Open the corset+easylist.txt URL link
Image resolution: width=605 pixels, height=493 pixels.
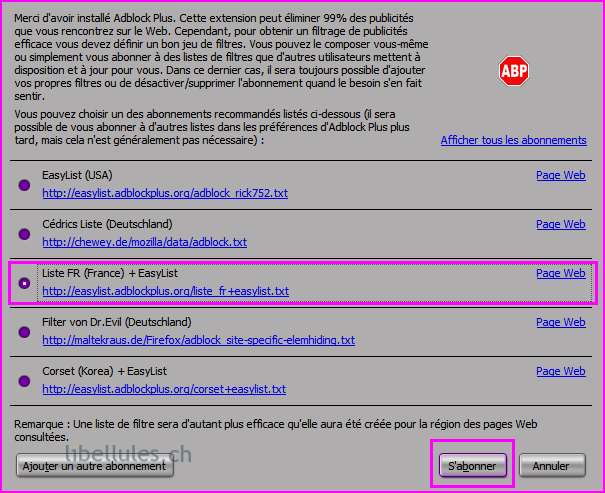pyautogui.click(x=164, y=389)
